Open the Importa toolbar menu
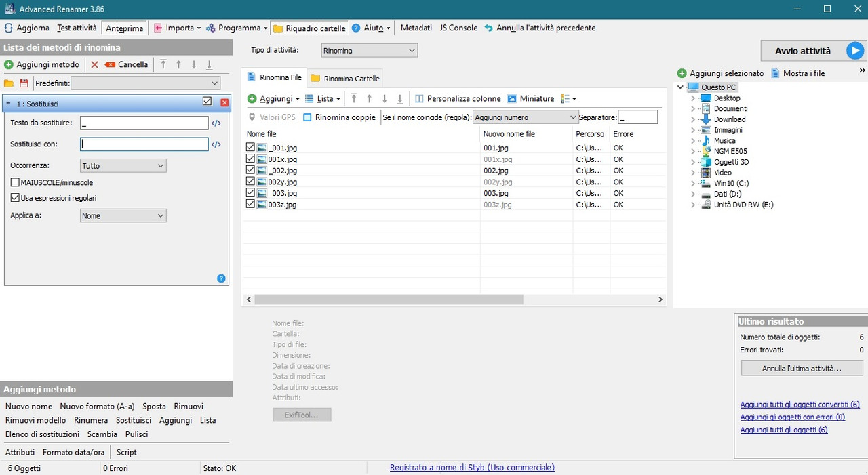This screenshot has width=868, height=475. tap(178, 28)
